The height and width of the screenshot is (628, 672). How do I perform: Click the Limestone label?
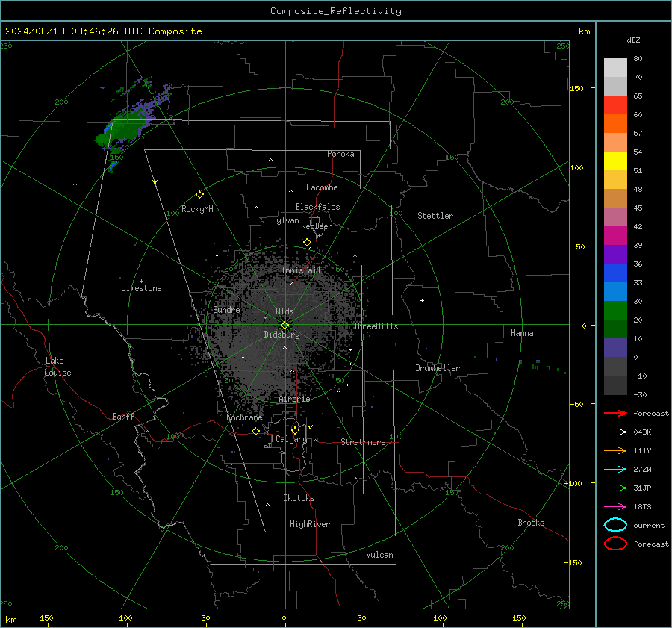click(141, 288)
